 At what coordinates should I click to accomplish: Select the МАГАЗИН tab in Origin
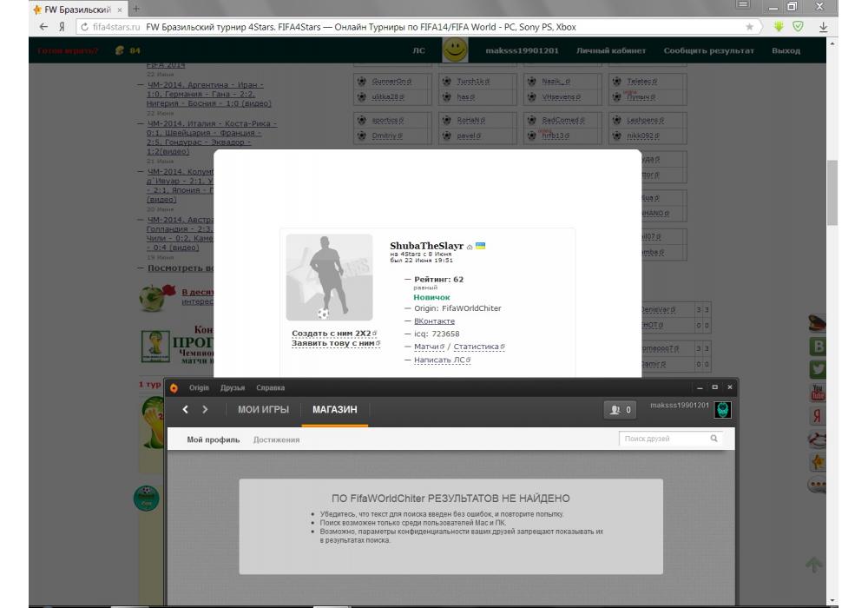[x=334, y=409]
